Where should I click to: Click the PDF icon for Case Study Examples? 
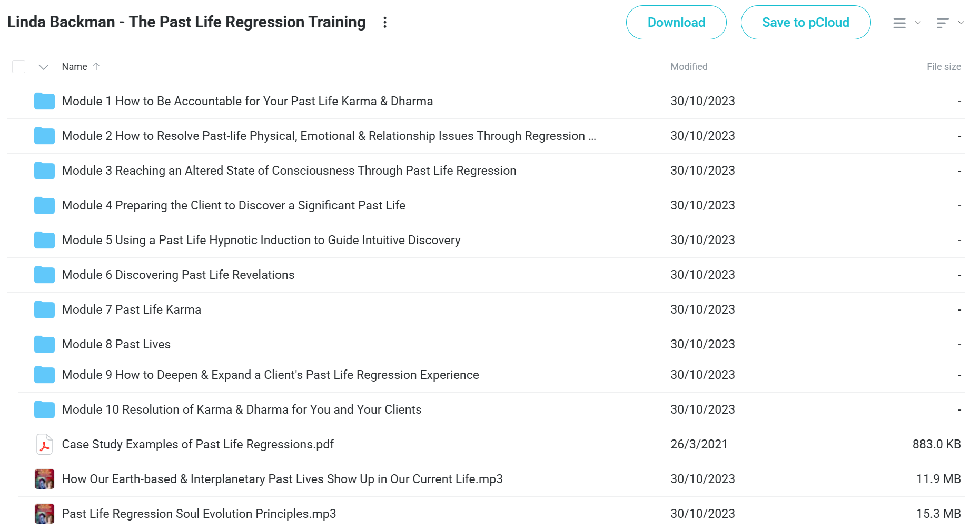click(44, 444)
